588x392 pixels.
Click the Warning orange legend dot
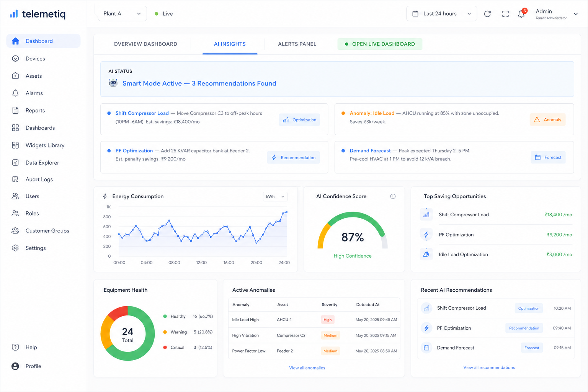(x=165, y=332)
